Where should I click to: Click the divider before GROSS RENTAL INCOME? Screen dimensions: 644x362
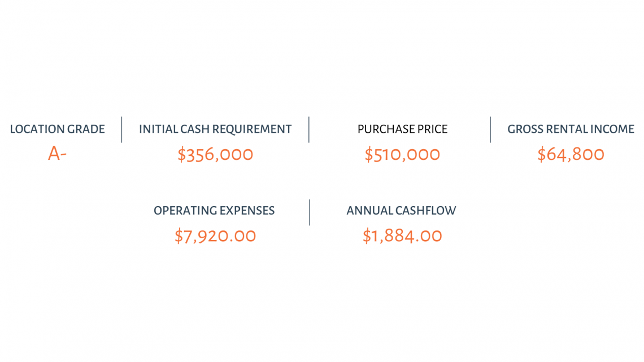pyautogui.click(x=490, y=130)
